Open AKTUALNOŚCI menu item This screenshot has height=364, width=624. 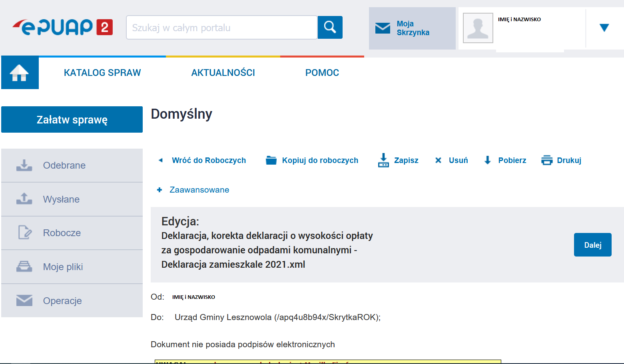point(223,73)
